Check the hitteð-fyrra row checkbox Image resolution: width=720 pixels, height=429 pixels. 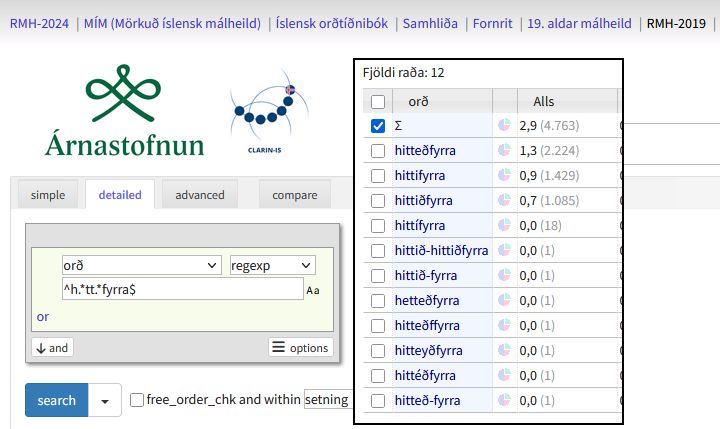tap(378, 401)
